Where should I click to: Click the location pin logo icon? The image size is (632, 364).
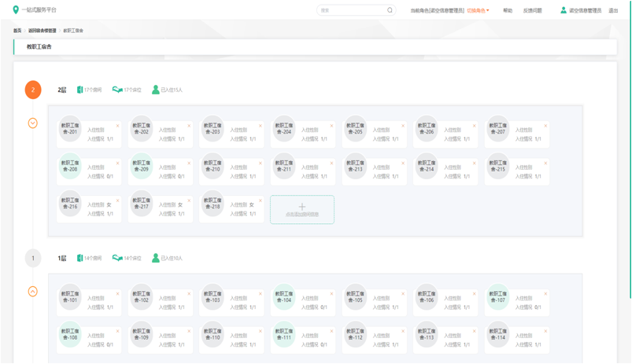[x=16, y=10]
